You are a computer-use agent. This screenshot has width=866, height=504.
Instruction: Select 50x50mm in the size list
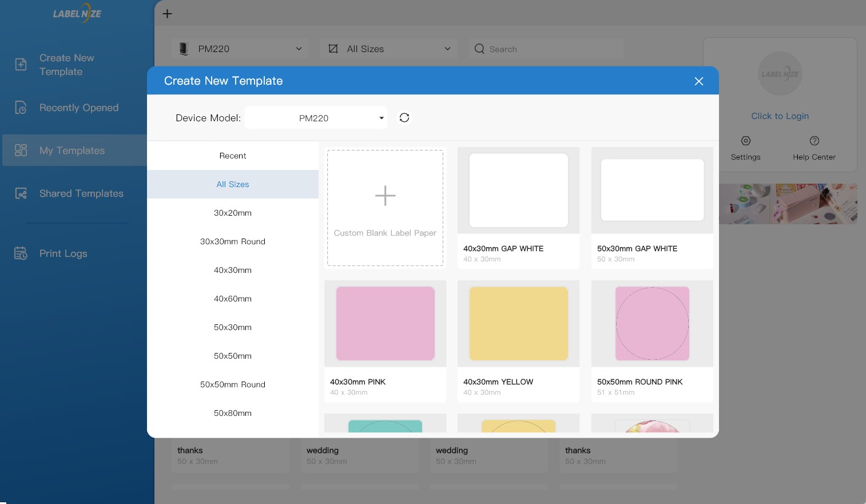click(x=233, y=356)
